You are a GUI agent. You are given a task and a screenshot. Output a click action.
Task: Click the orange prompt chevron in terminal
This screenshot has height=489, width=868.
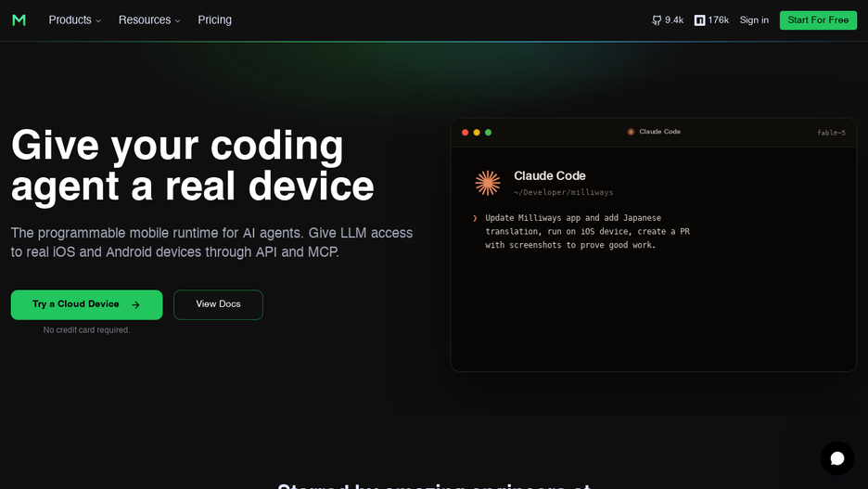coord(475,218)
